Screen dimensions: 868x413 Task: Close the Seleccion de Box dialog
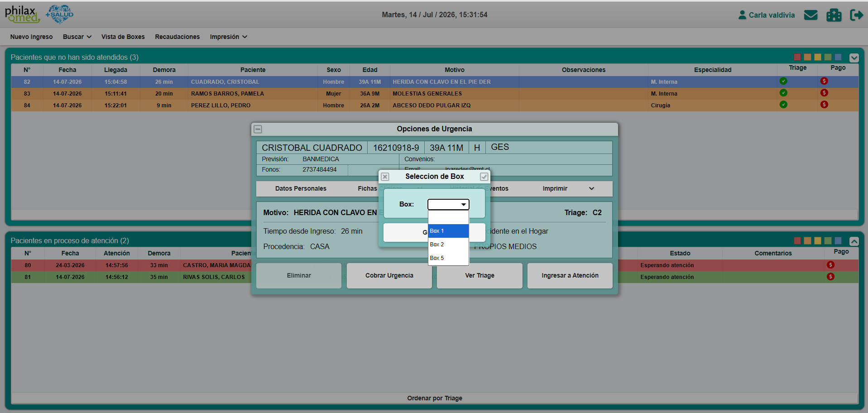point(385,177)
